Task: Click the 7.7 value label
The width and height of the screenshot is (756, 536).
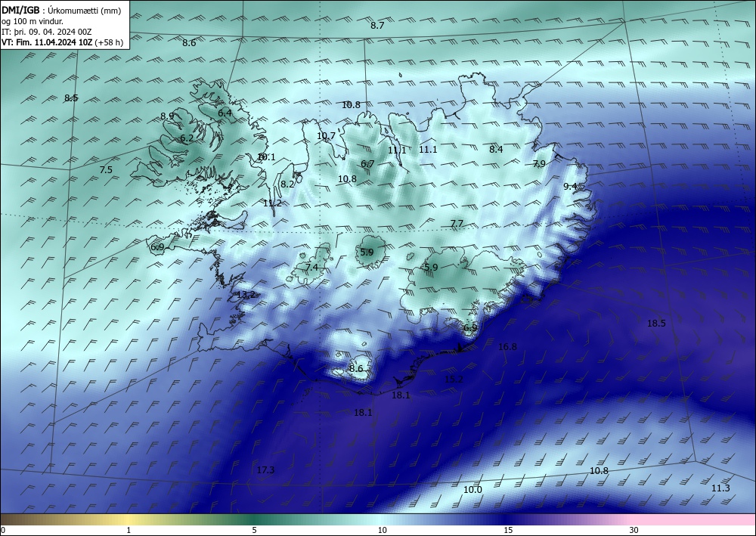Action: [457, 223]
